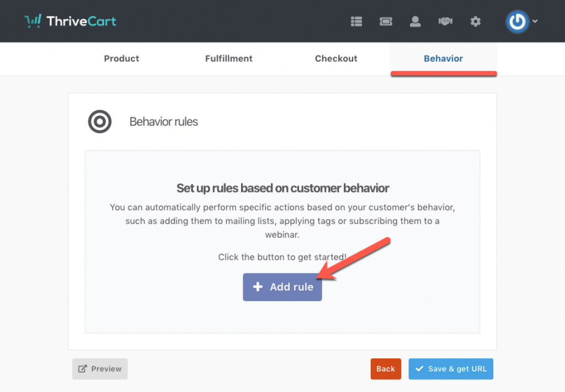Click the affiliates handshake icon

445,22
